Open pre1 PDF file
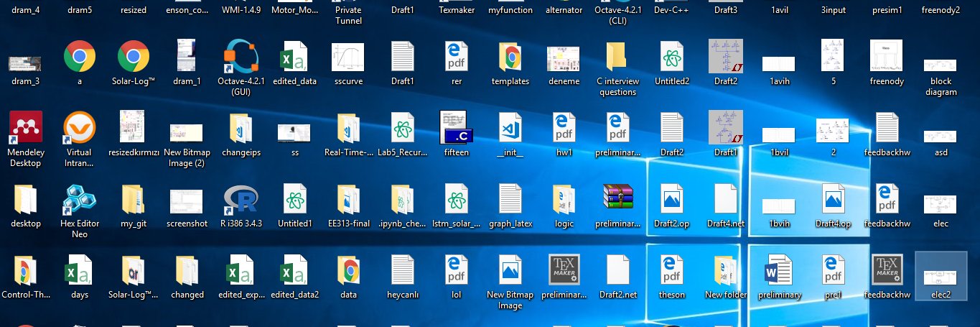 pos(834,271)
